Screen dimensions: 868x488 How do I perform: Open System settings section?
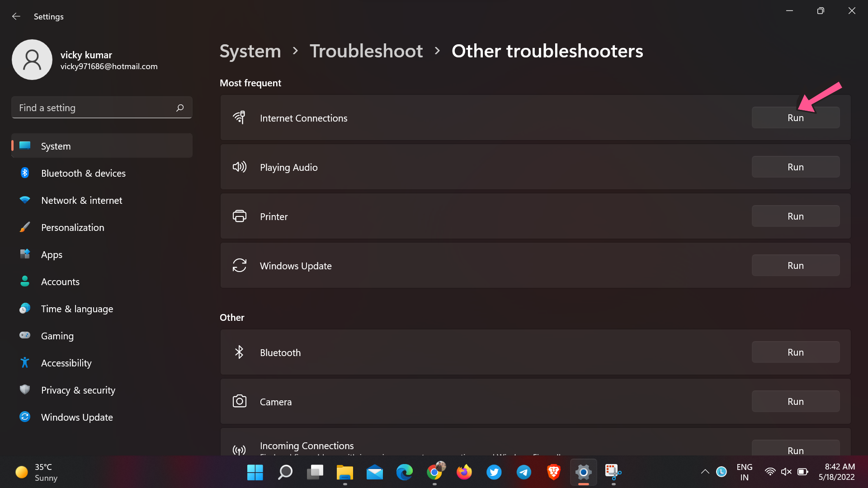coord(56,145)
